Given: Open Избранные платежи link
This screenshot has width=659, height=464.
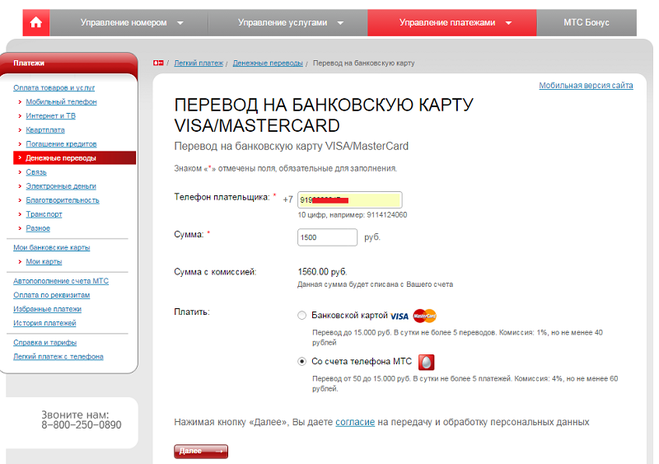Looking at the screenshot, I should point(47,309).
